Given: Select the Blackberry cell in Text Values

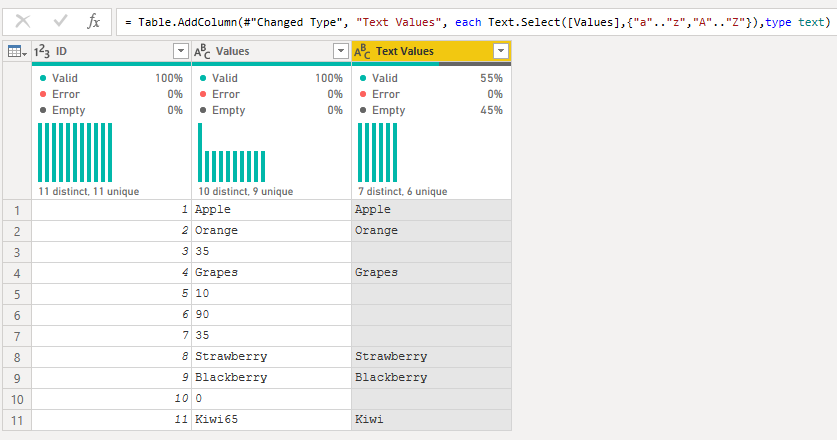Looking at the screenshot, I should [431, 378].
